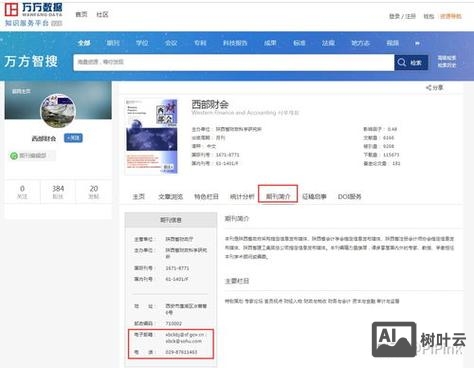Open the 征稿启事 journal tab

pyautogui.click(x=314, y=197)
